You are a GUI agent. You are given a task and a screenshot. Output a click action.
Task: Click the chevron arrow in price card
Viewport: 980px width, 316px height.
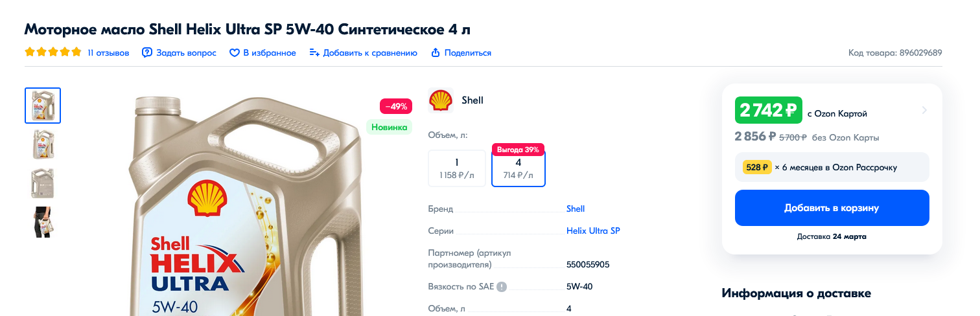click(x=924, y=110)
